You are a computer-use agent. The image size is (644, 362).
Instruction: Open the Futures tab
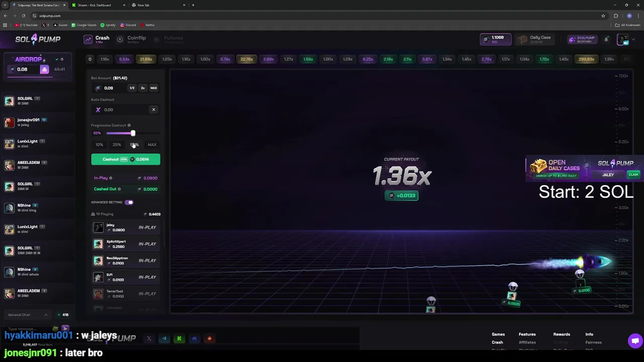(x=168, y=39)
